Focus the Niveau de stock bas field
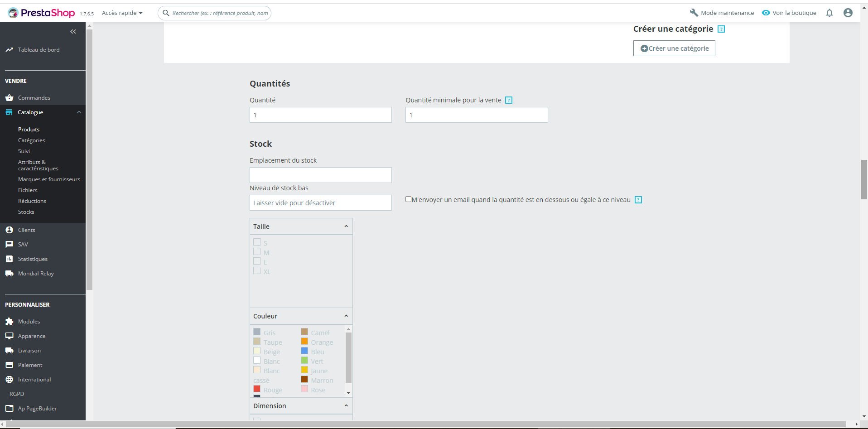Screen dimensions: 868x429 [x=321, y=203]
